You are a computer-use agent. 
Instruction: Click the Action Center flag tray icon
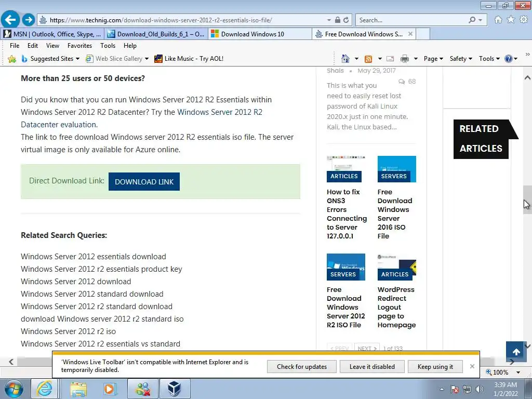click(x=455, y=389)
